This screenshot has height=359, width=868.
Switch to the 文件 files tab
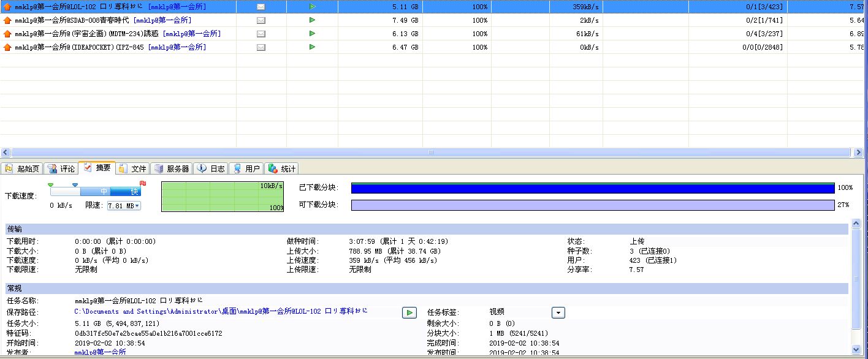point(133,168)
